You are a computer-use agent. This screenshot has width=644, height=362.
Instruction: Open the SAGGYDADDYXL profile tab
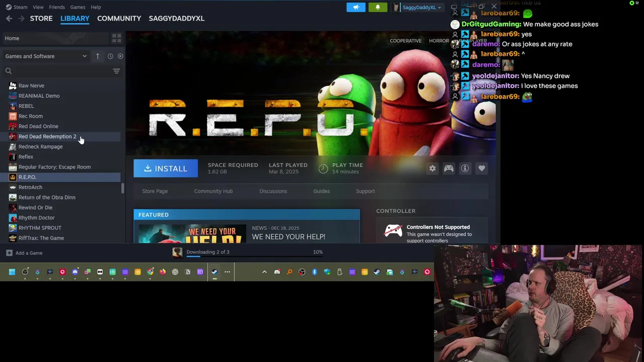click(x=177, y=18)
